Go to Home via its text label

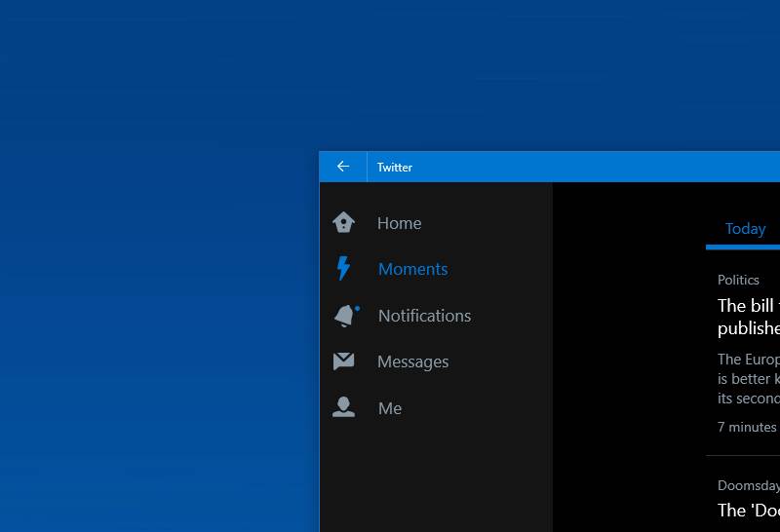pos(399,223)
